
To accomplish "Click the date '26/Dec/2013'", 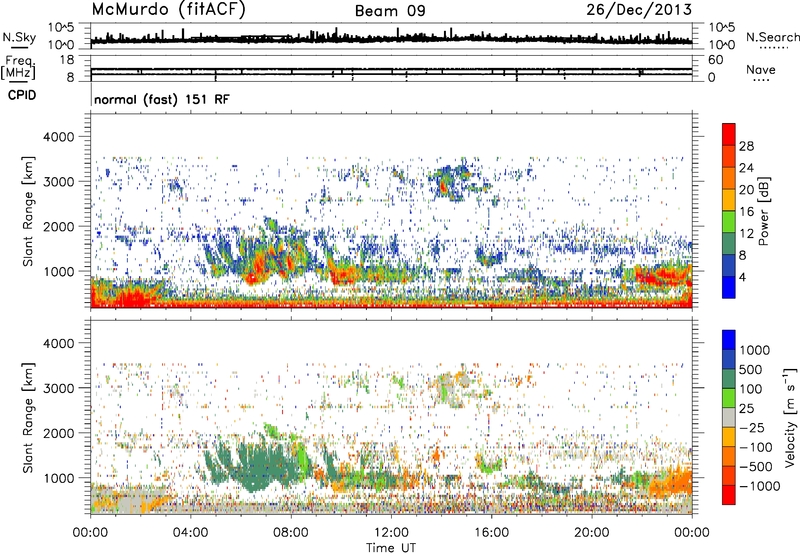I will pyautogui.click(x=639, y=10).
